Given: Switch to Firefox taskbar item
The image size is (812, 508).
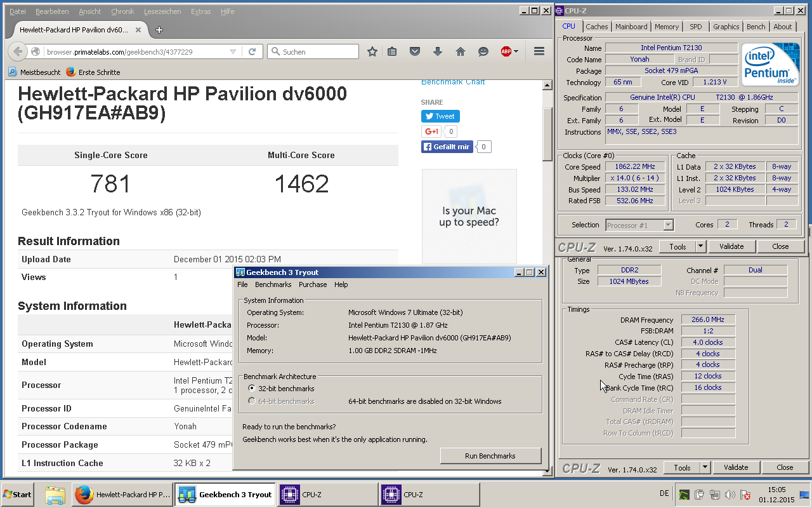Looking at the screenshot, I should click(x=122, y=495).
